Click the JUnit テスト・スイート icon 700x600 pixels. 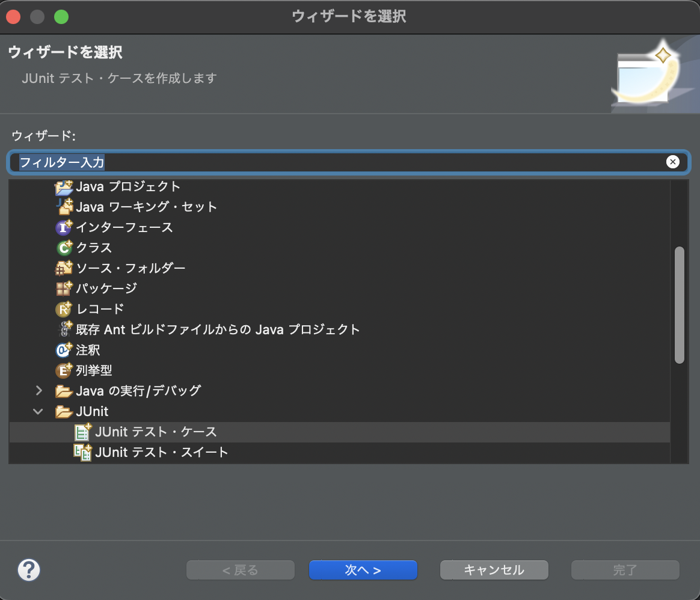coord(83,453)
